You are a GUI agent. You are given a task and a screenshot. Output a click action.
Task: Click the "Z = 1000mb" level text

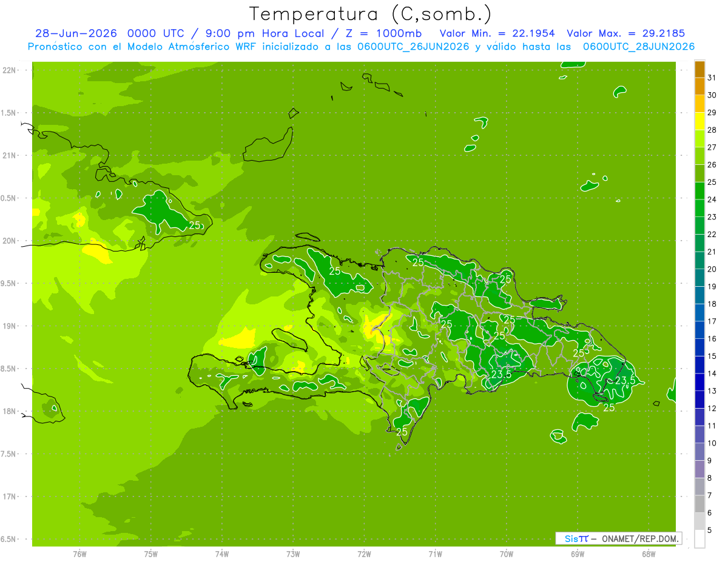[385, 33]
